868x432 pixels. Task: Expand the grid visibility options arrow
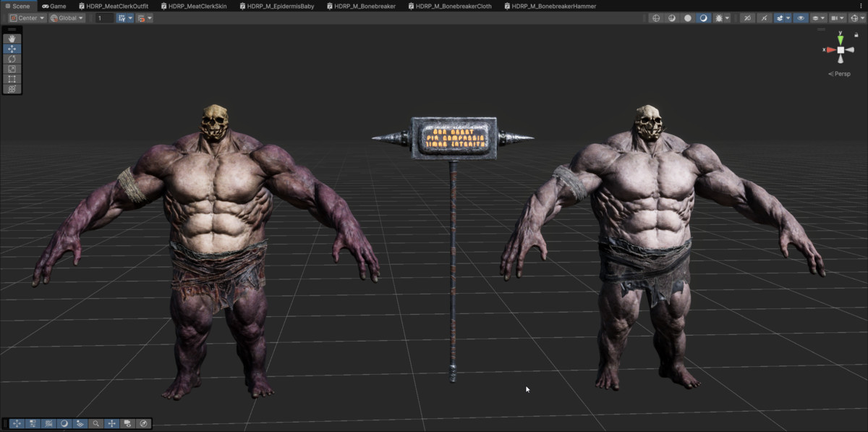[131, 18]
